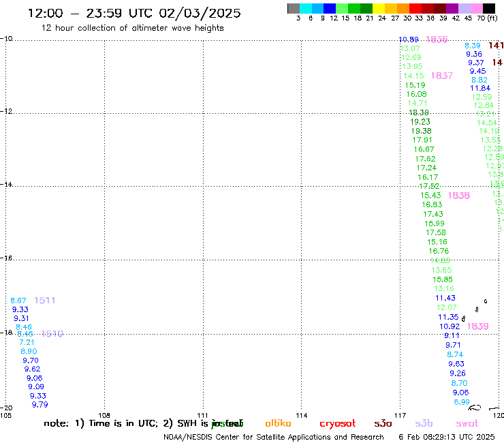Screen dimensions: 504x443
Task: Click the title date '02/03/2025'
Action: 200,14
